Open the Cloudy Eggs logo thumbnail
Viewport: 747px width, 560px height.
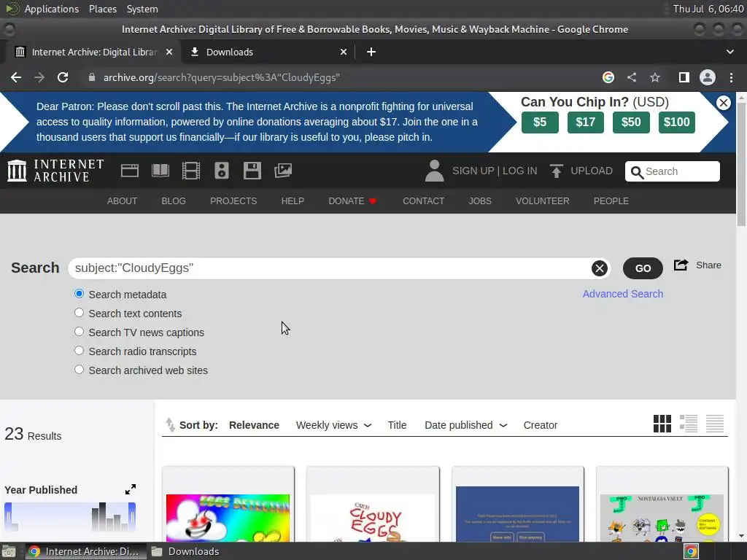tap(373, 518)
